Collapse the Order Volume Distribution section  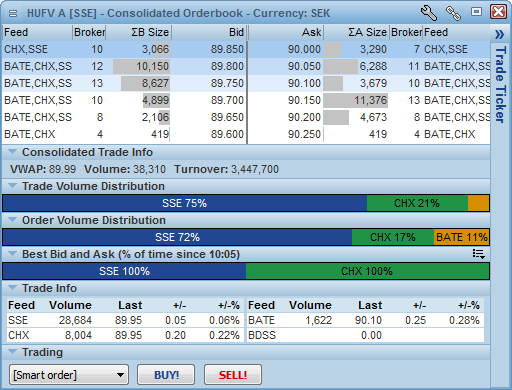(12, 220)
